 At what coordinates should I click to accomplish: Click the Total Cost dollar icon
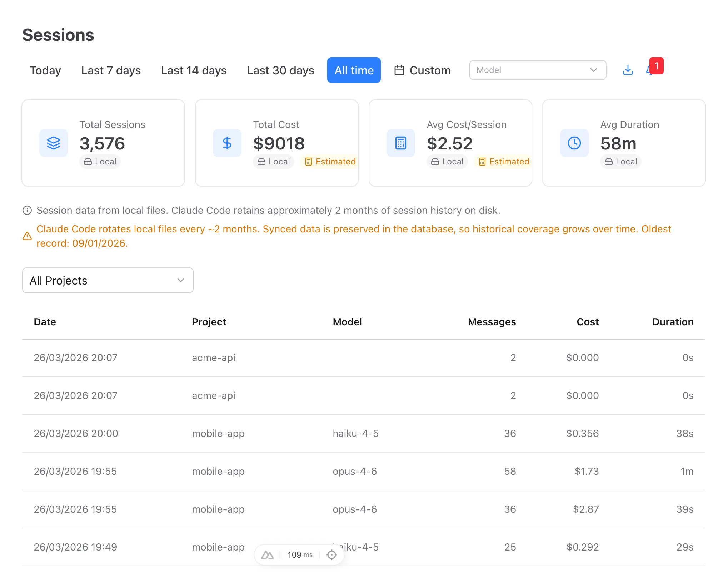[227, 143]
